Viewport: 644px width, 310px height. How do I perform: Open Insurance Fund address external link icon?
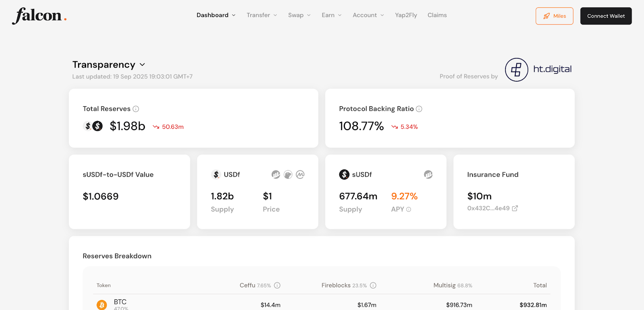tap(515, 208)
